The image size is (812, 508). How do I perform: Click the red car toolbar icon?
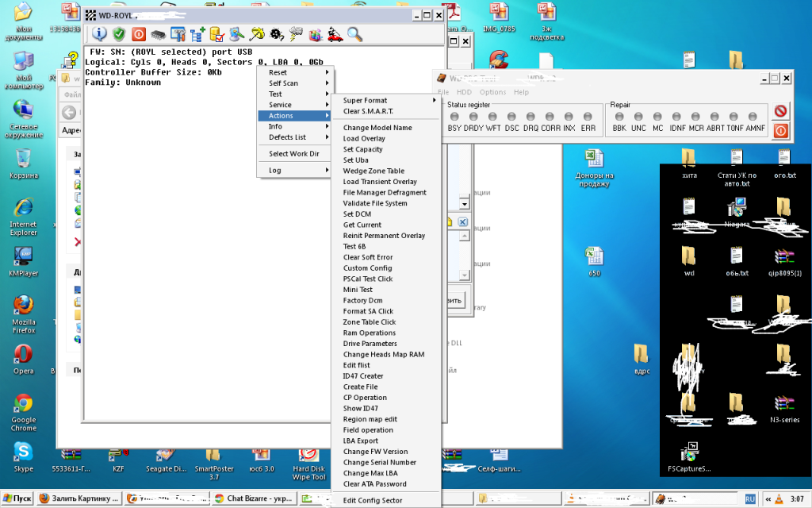coord(335,34)
